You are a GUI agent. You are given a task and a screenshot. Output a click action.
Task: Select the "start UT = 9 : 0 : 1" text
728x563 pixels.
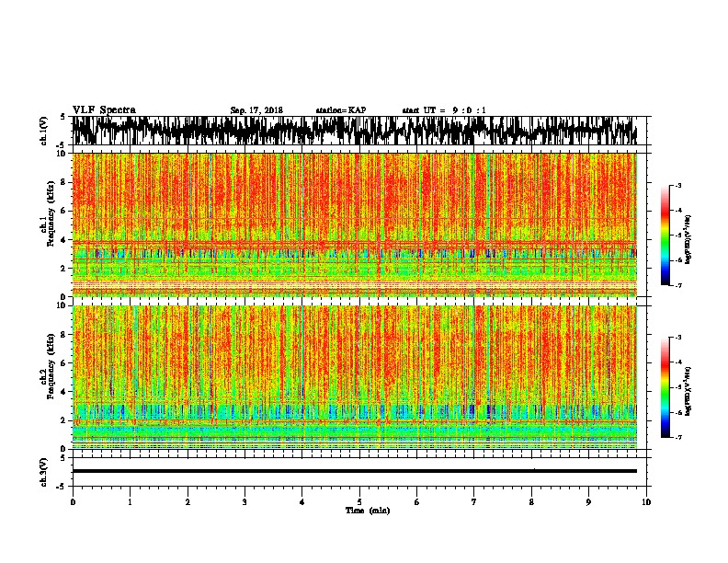click(x=444, y=110)
